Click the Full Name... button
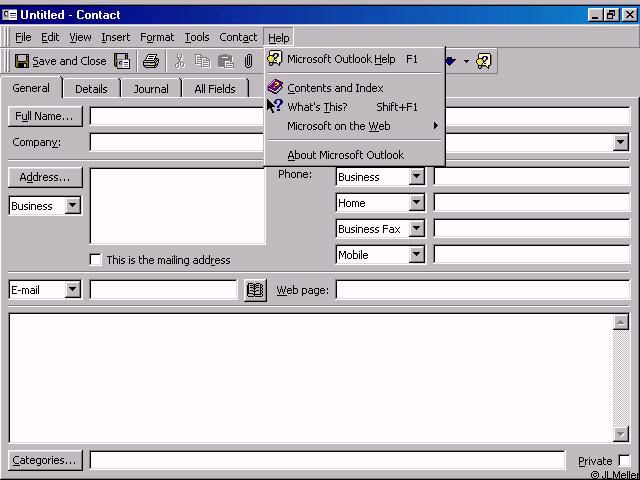This screenshot has width=640, height=480. point(45,116)
